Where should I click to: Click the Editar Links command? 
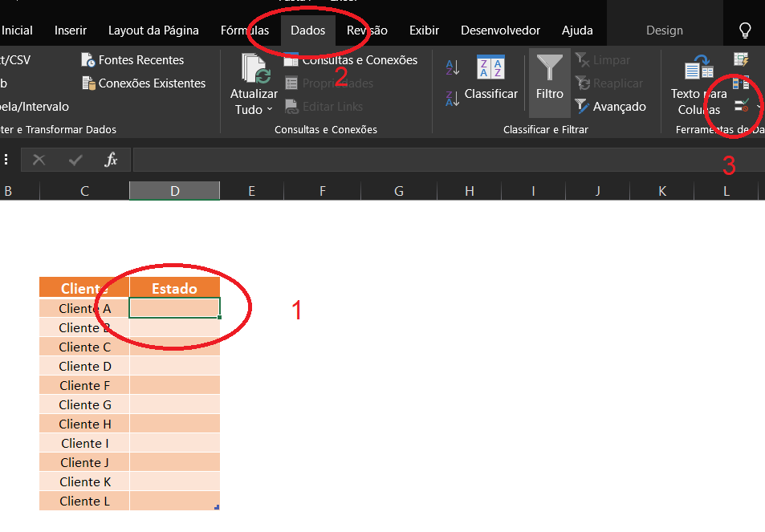[324, 106]
